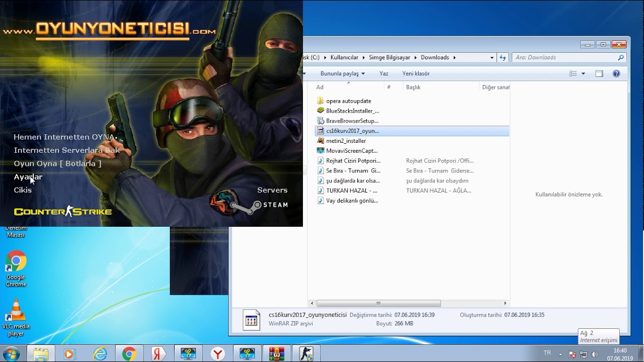The width and height of the screenshot is (644, 362).
Task: Open Google Chrome from the taskbar
Action: click(x=129, y=354)
